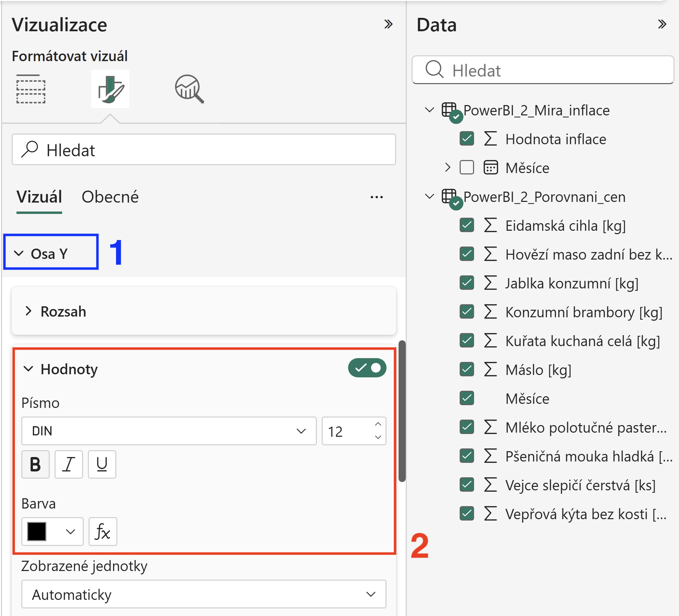Collapse the Hodnoty card chevron
Viewport: 679px width, 616px height.
pos(28,369)
